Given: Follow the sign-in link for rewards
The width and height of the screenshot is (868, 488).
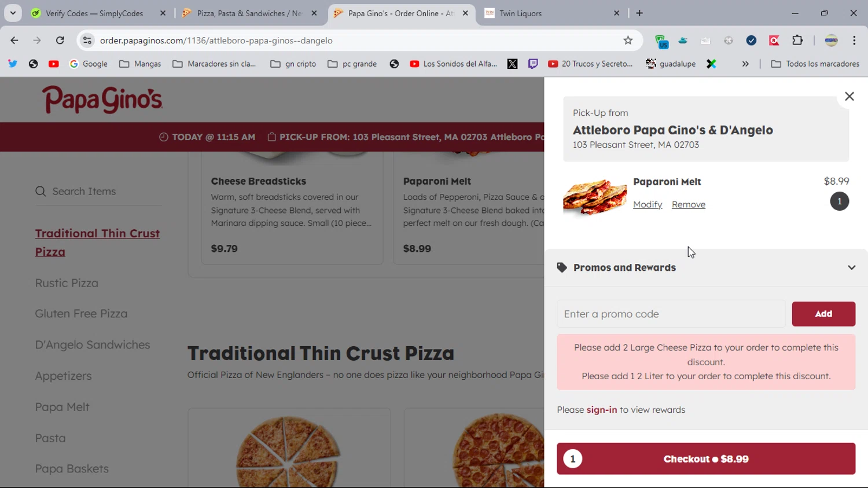Looking at the screenshot, I should tap(601, 410).
